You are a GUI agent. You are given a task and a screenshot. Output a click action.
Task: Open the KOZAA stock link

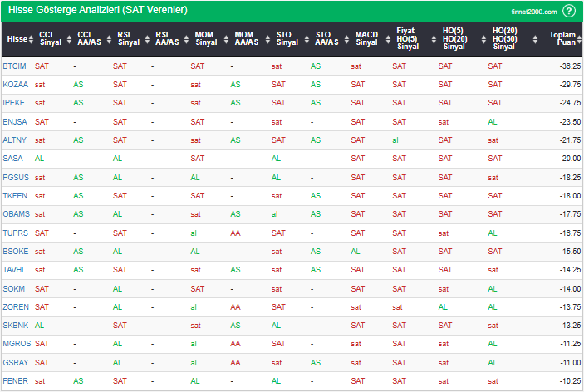16,84
